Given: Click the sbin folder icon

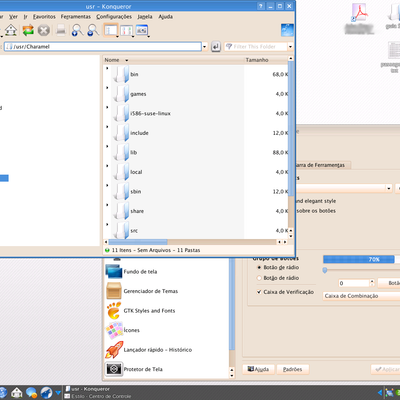Looking at the screenshot, I should pos(121,192).
